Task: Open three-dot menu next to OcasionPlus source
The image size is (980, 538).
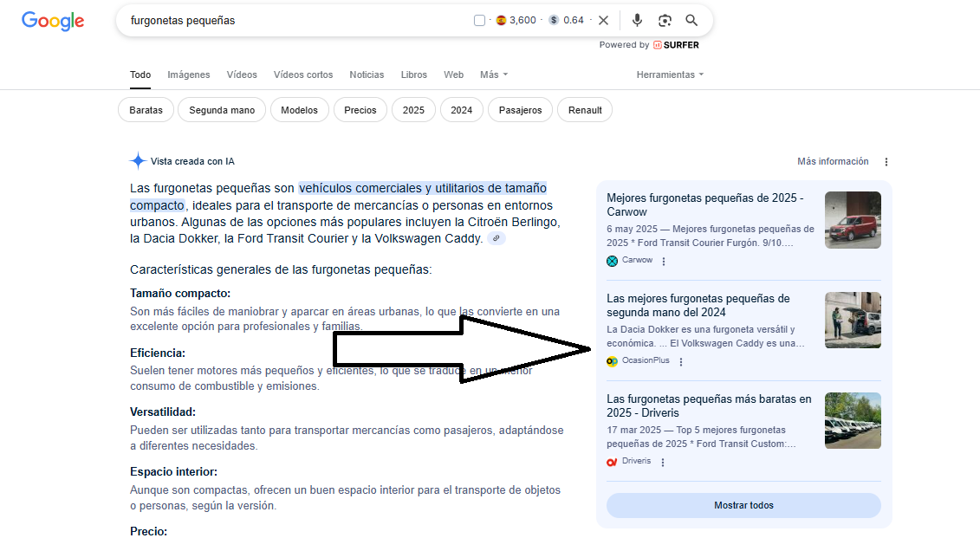Action: [681, 362]
